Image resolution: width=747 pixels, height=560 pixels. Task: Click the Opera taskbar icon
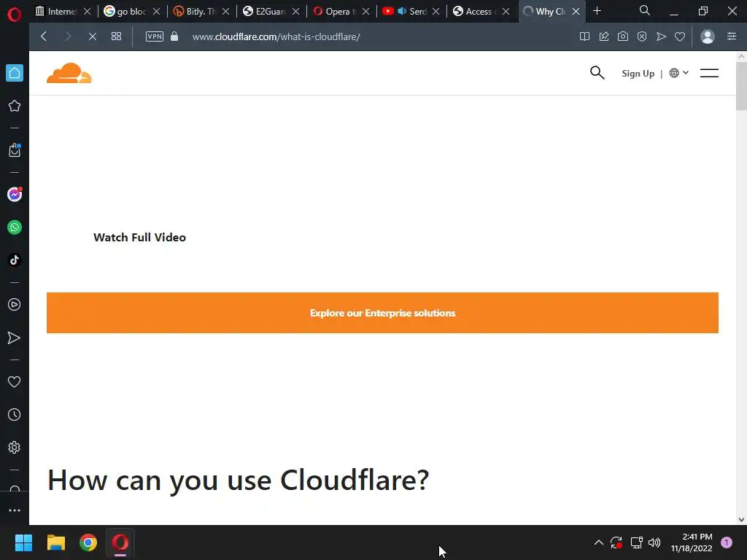point(120,542)
